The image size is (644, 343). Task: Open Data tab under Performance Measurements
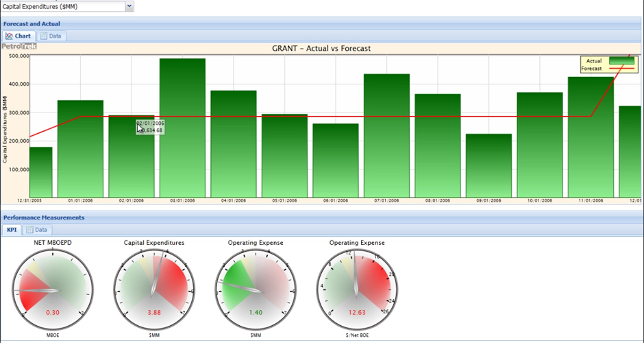point(37,230)
